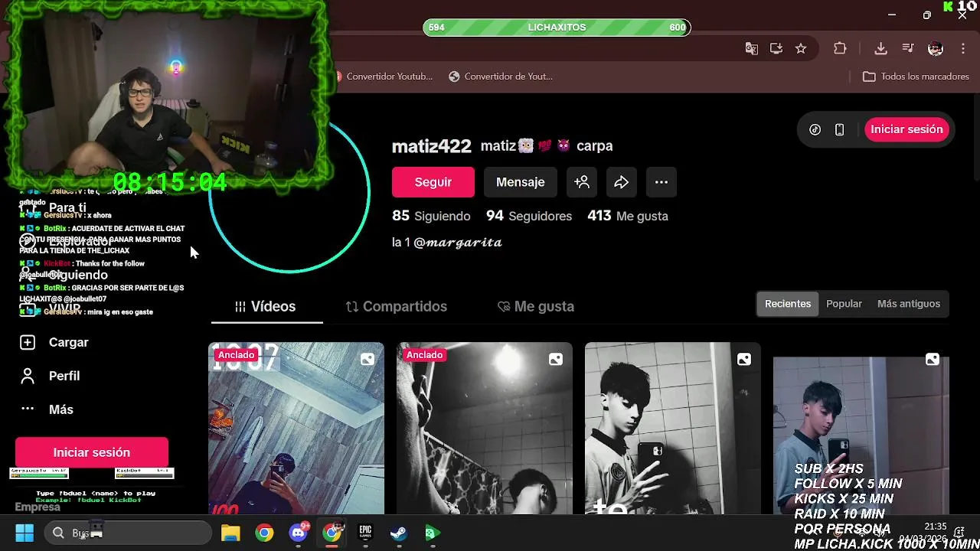Open the first Convertidor Youtub... bookmark

(384, 77)
